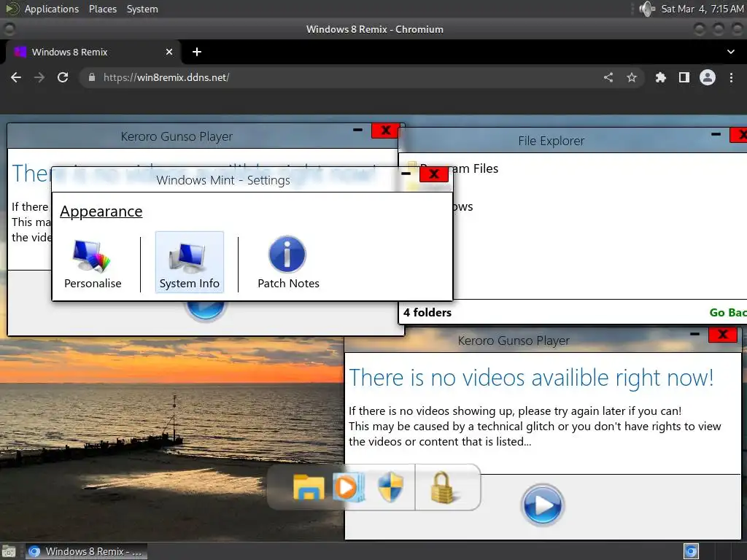Open the Places menu

coord(103,9)
